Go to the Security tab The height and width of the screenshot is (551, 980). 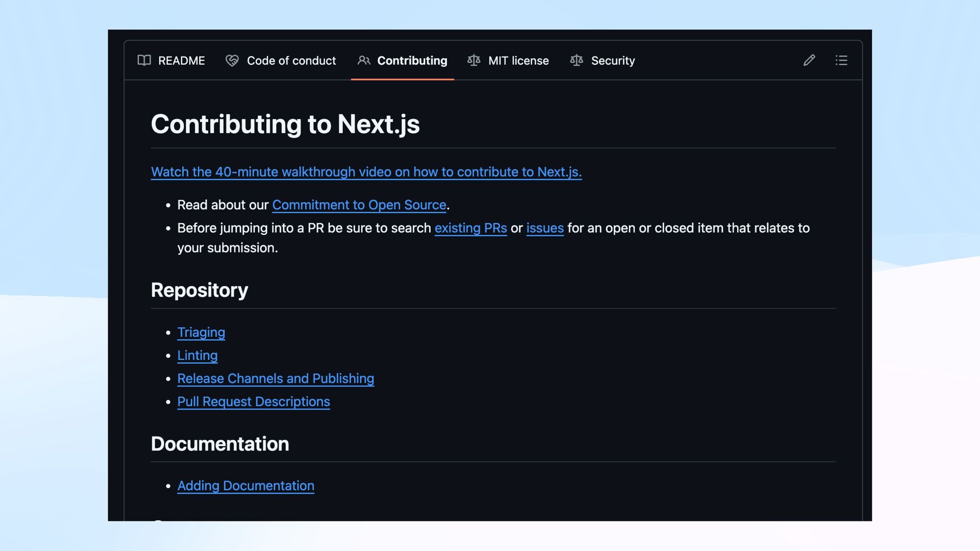(x=612, y=61)
